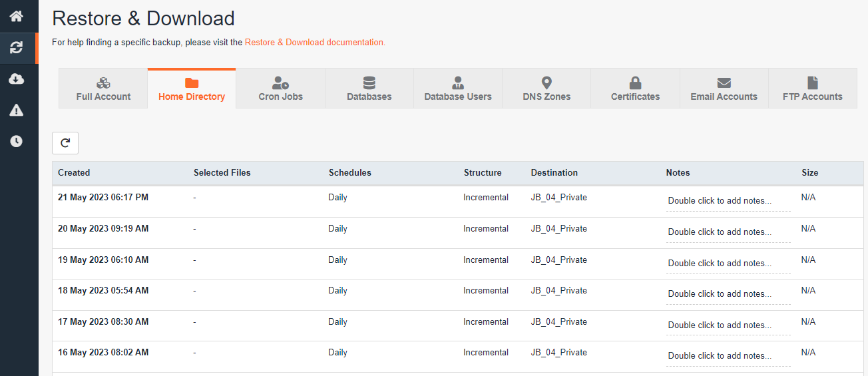Open the FTP Accounts tab

point(812,89)
